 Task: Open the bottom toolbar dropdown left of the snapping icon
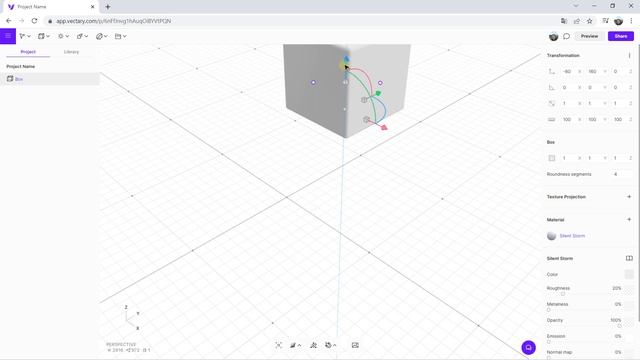(296, 345)
